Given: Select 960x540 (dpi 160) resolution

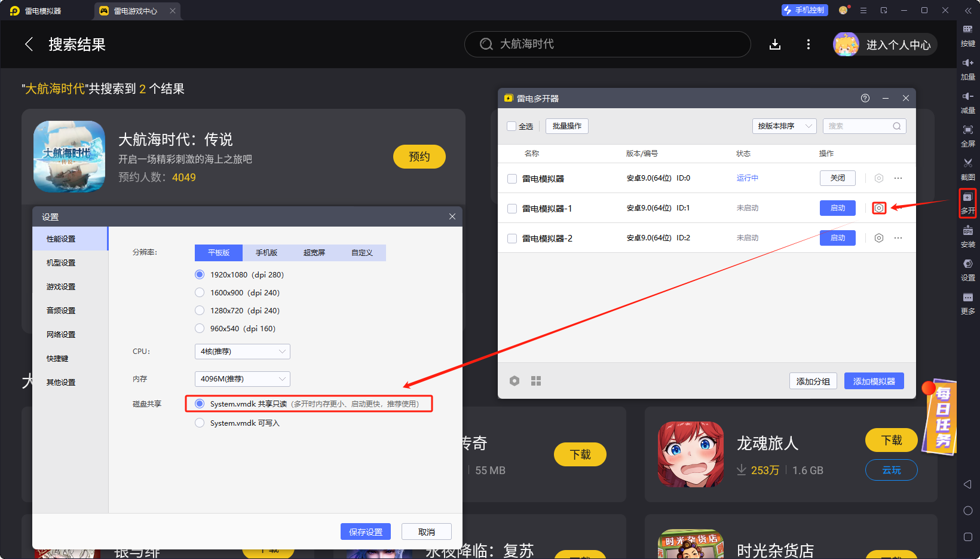Looking at the screenshot, I should [200, 328].
